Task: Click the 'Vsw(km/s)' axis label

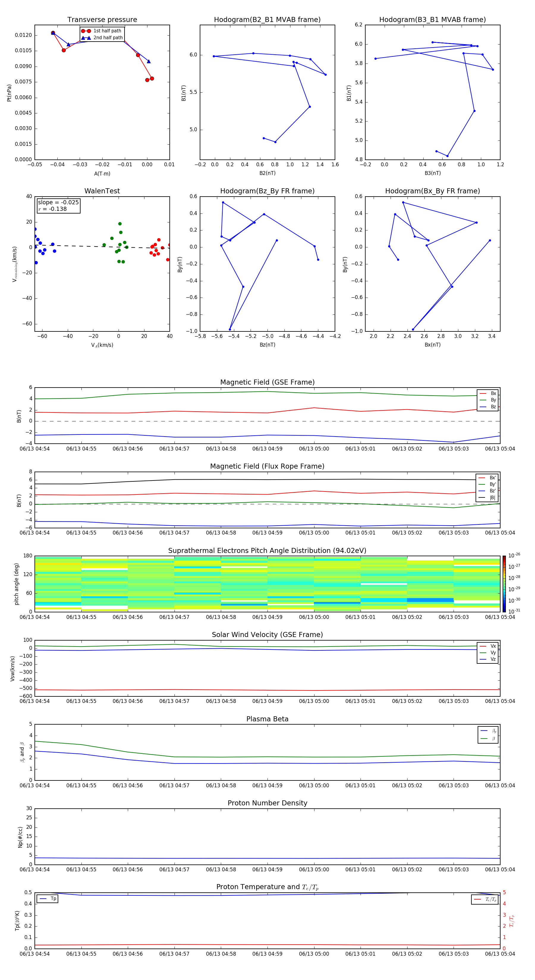Action: 12,668
